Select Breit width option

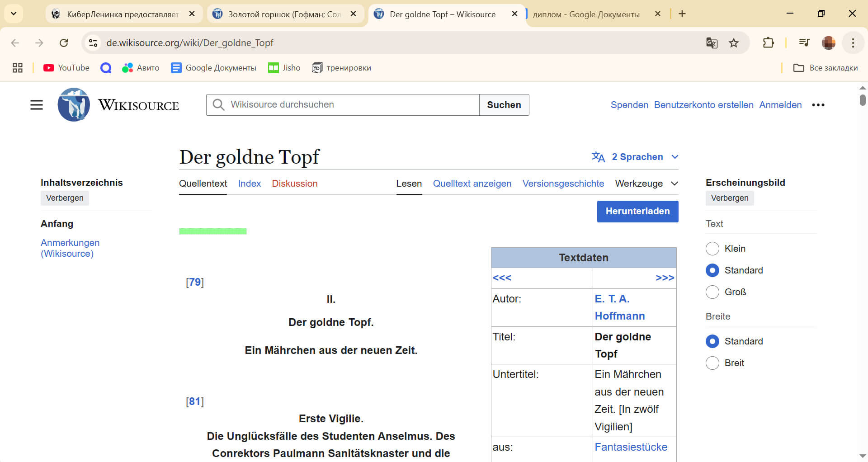click(x=712, y=363)
